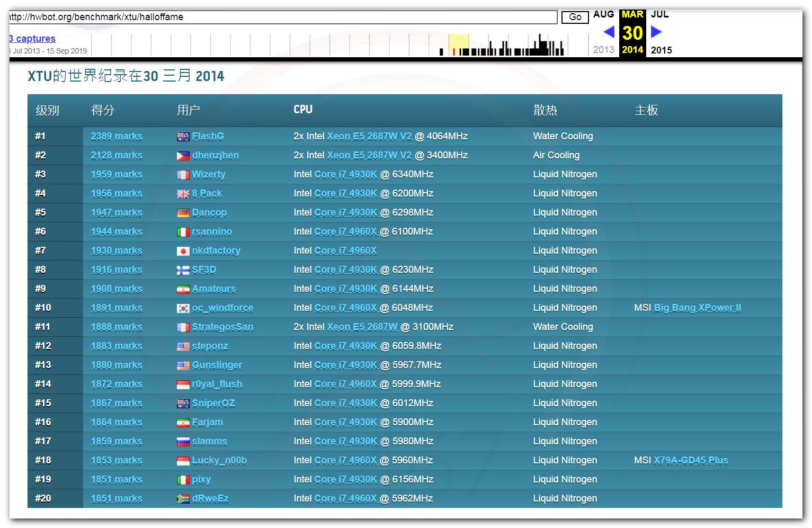Open the Big Bang XPower II motherboard link
Image resolution: width=812 pixels, height=528 pixels.
(698, 308)
